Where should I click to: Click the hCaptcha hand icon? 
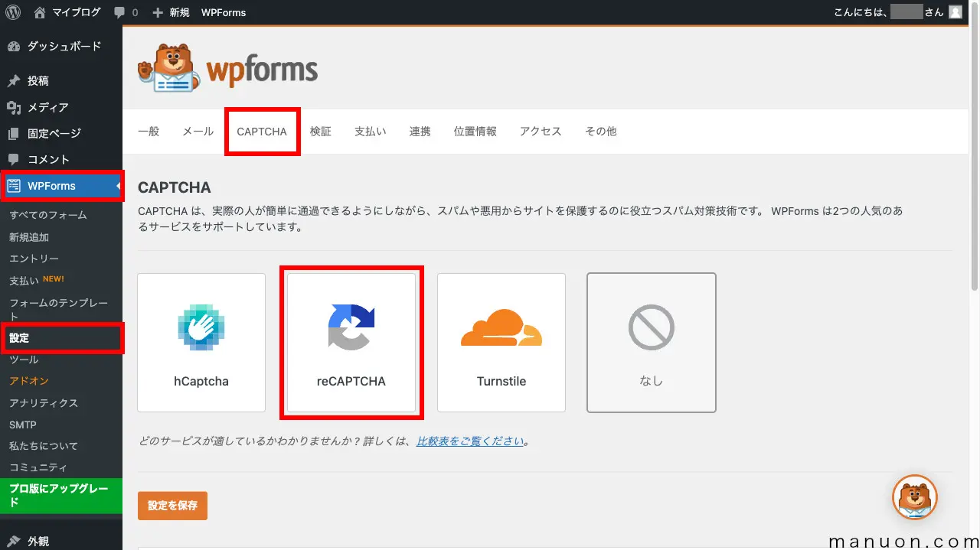[x=201, y=327]
